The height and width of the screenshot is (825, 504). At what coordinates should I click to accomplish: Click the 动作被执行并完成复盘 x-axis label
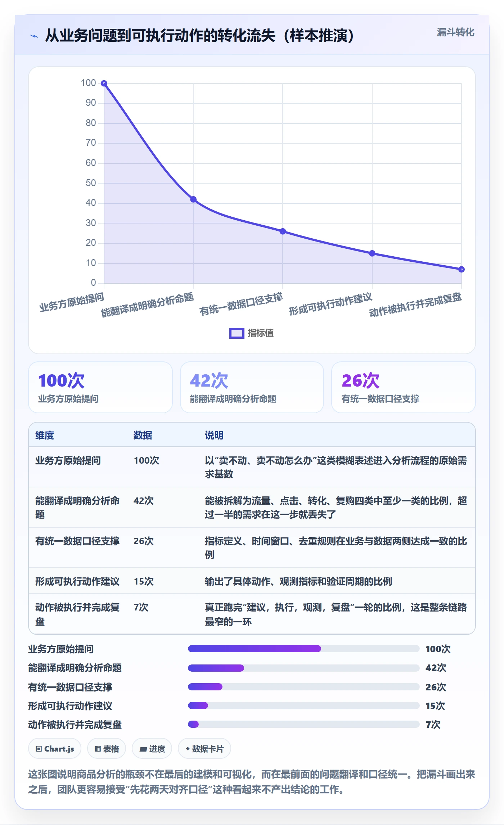point(415,305)
